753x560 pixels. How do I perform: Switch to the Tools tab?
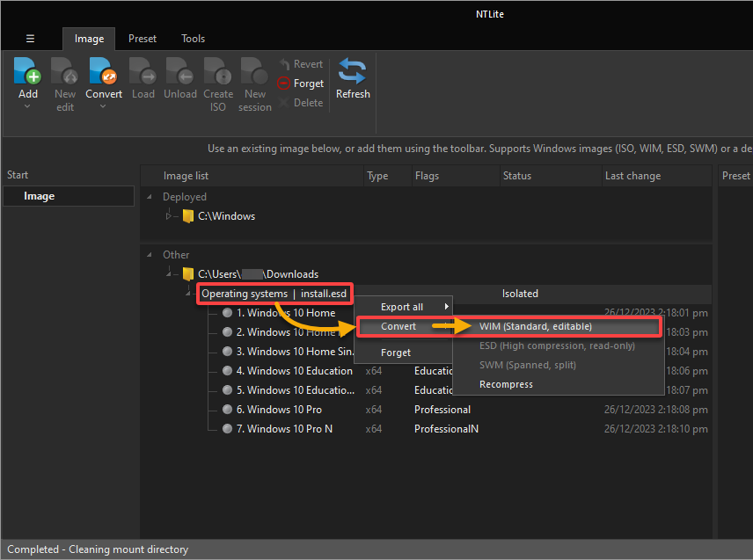(x=193, y=39)
